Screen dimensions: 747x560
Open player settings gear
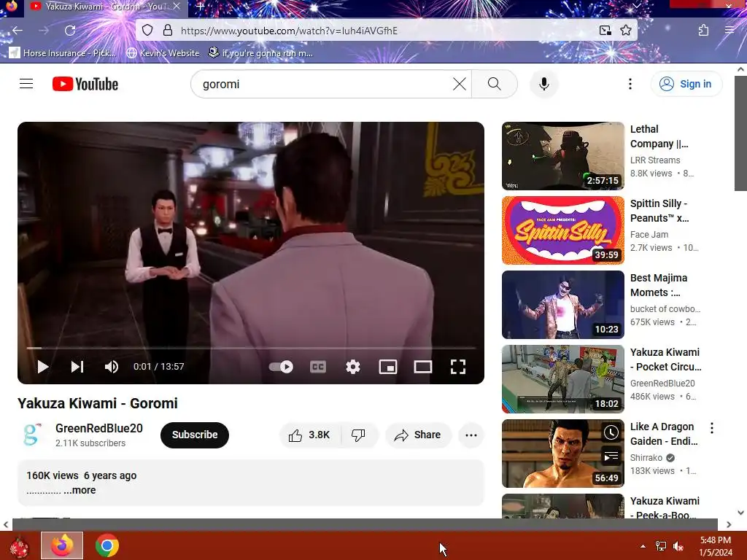(x=353, y=367)
